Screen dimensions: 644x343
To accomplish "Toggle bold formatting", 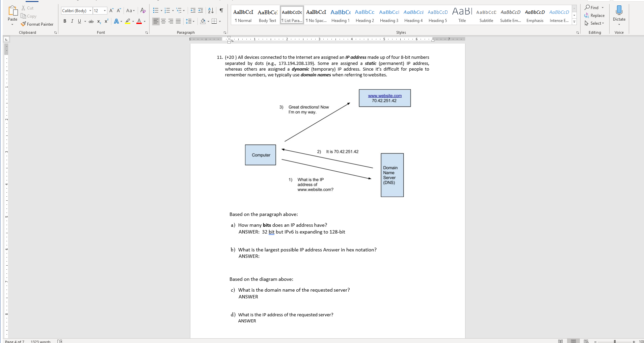I will pos(65,21).
